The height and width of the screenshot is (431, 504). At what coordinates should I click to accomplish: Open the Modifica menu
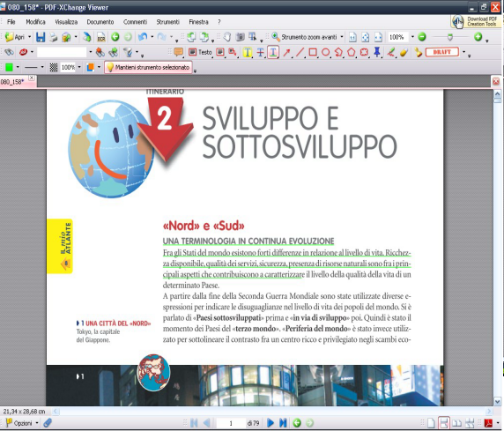35,22
